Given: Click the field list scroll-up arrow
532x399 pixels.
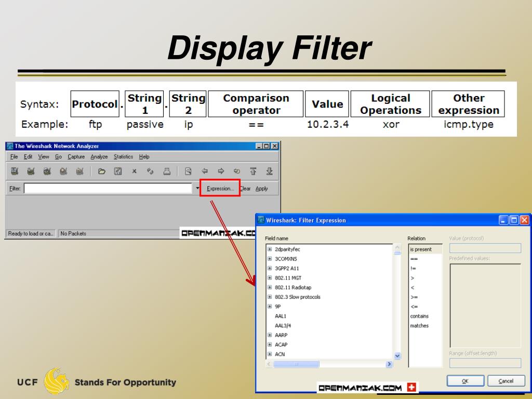Looking at the screenshot, I should pos(397,247).
